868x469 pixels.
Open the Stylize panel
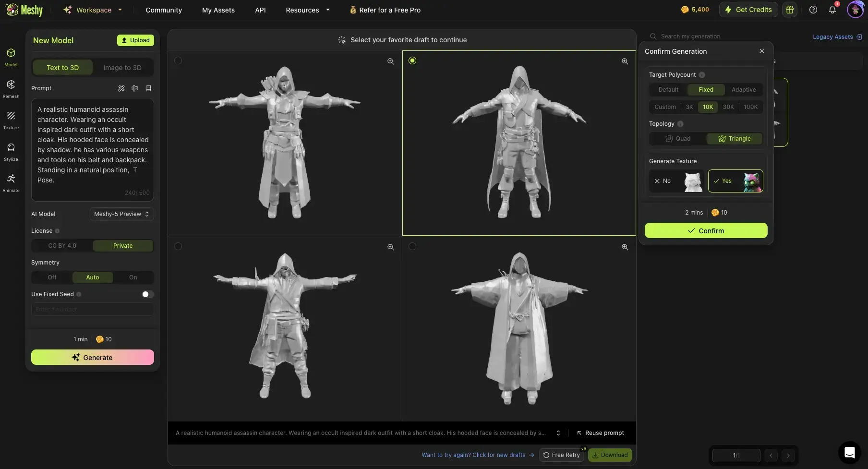pyautogui.click(x=11, y=151)
